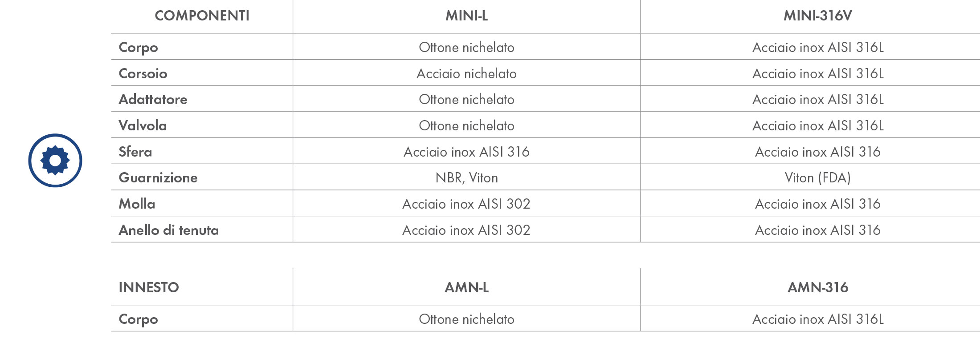Screen dimensions: 980x347
Task: Click the Molla row label
Action: tap(137, 204)
